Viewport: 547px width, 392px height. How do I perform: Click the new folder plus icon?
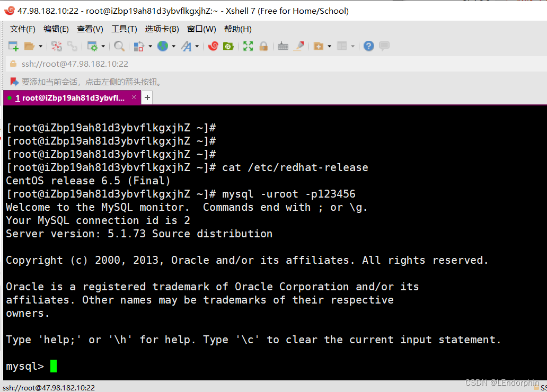click(319, 46)
